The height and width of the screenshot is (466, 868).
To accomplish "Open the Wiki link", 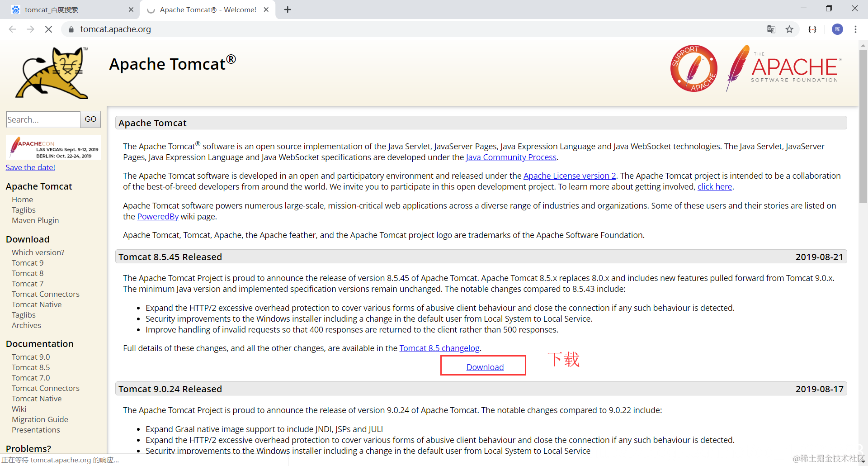I will [x=19, y=409].
